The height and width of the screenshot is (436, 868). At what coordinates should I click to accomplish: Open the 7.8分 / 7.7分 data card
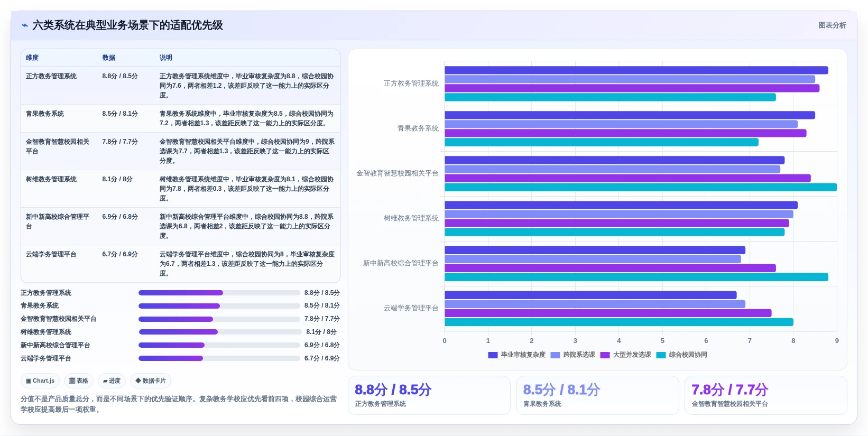766,395
